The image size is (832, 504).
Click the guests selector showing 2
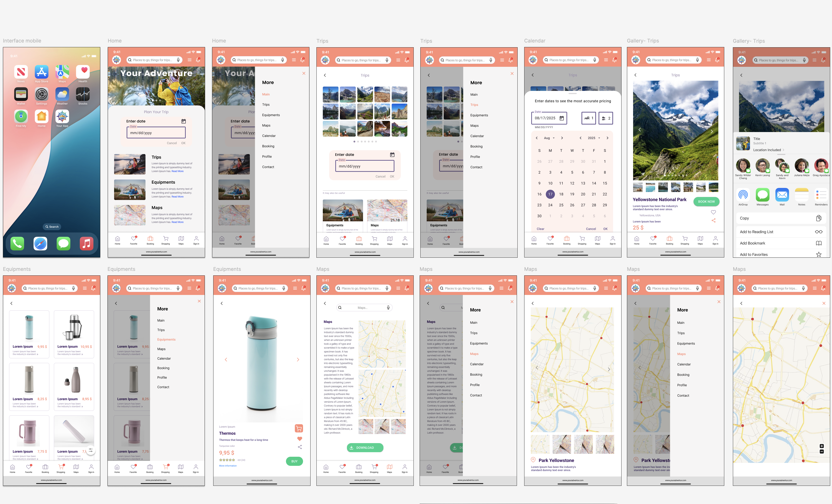tap(606, 118)
